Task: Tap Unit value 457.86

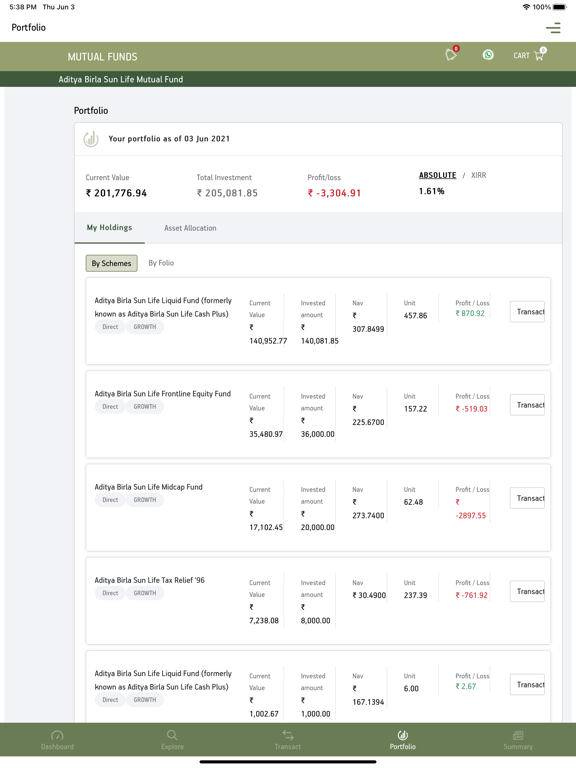Action: tap(415, 315)
